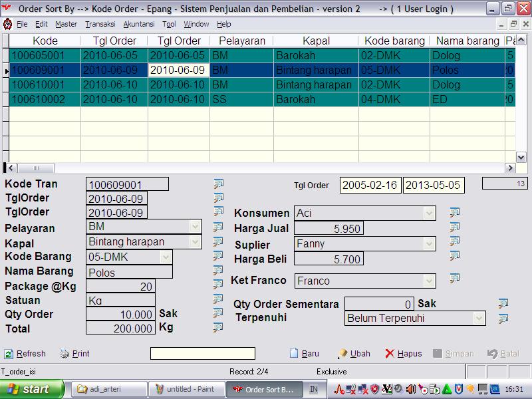Open the Transaksi menu
532x399 pixels.
100,24
